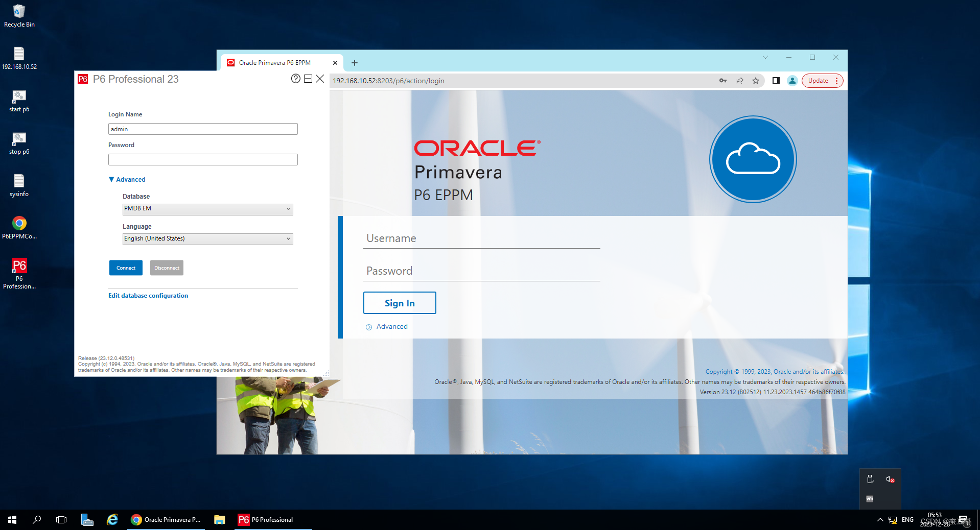Screen dimensions: 980x530
Task: Close the Oracle Primavera P6 EPPM tab
Action: coord(335,63)
